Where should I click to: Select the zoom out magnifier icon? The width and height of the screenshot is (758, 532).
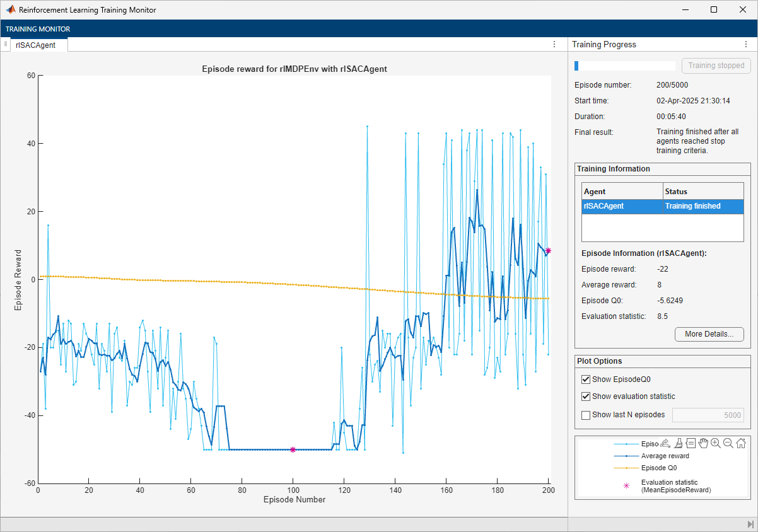pyautogui.click(x=728, y=443)
